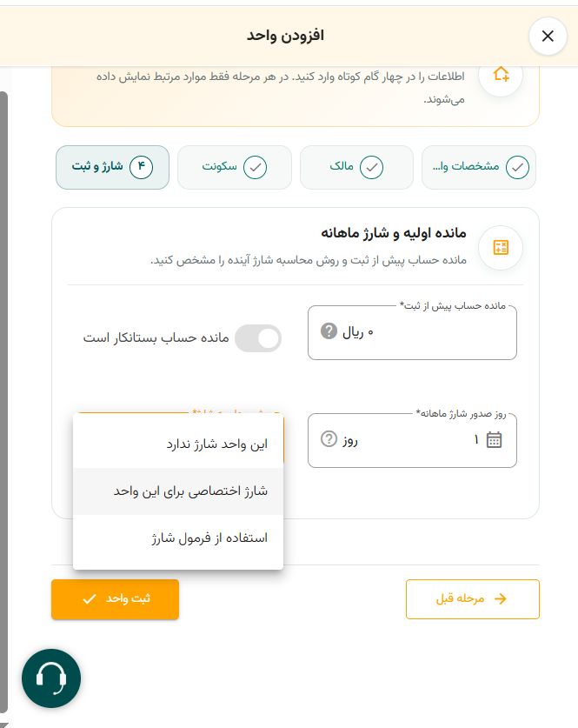
Task: Click the ثبت واحد submit button
Action: point(115,599)
